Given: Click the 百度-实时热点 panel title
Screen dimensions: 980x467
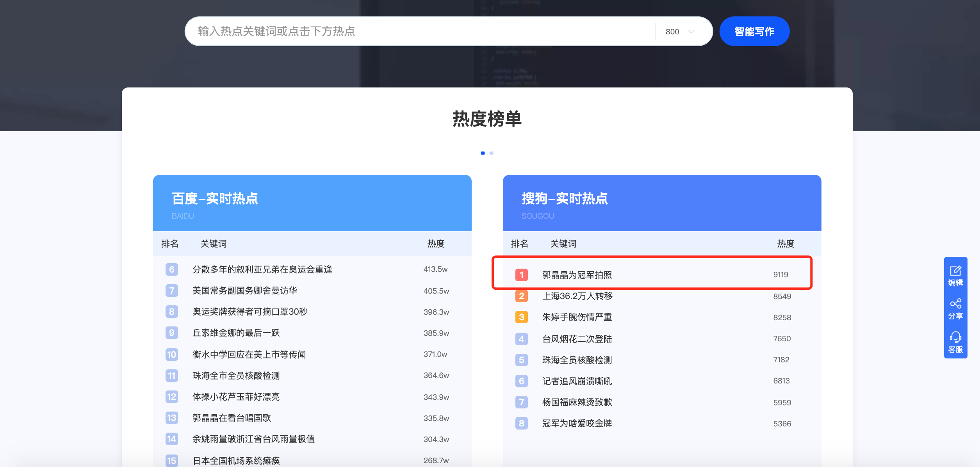Looking at the screenshot, I should click(x=215, y=199).
